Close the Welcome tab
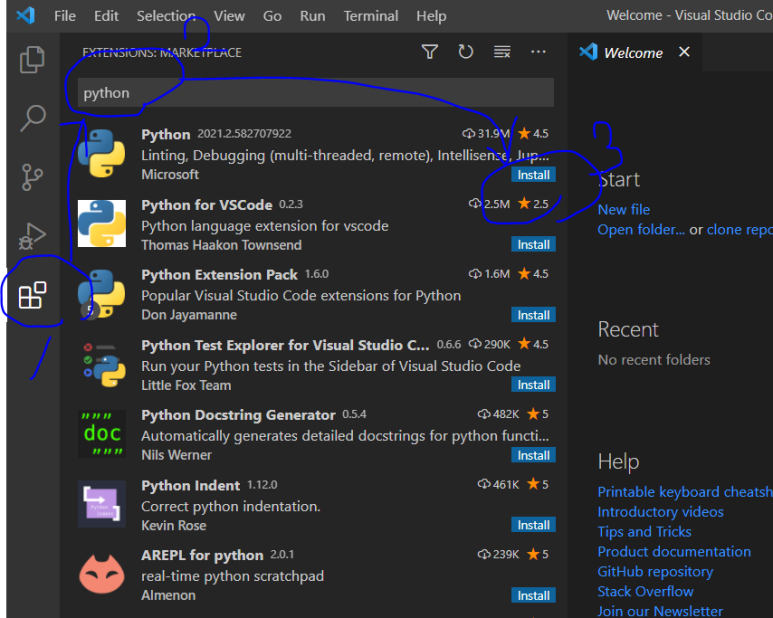Viewport: 773px width, 618px height. pos(684,52)
